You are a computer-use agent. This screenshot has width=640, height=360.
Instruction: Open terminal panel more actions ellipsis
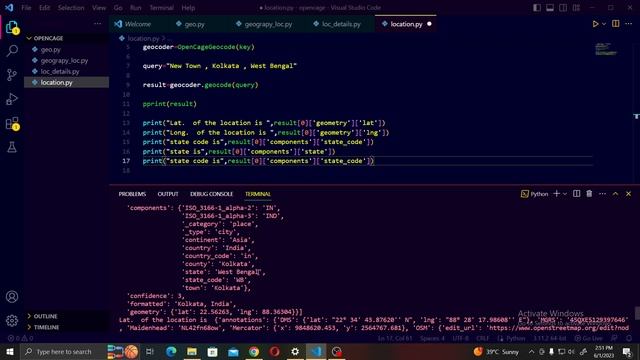[602, 194]
